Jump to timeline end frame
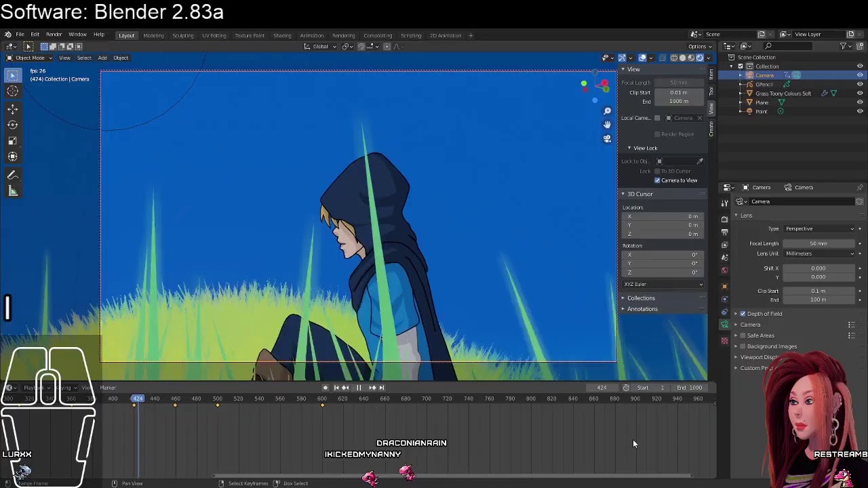Screen dimensions: 868x488 point(382,388)
